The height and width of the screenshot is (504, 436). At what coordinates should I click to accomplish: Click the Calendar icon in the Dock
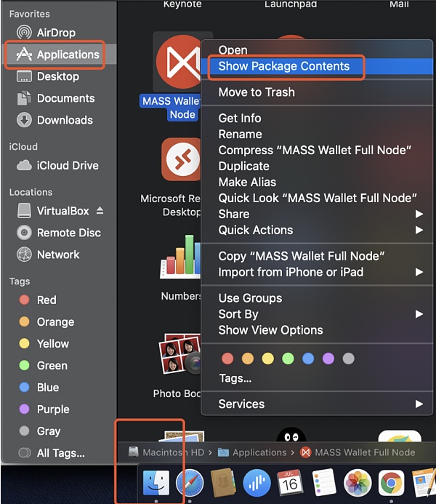click(290, 482)
